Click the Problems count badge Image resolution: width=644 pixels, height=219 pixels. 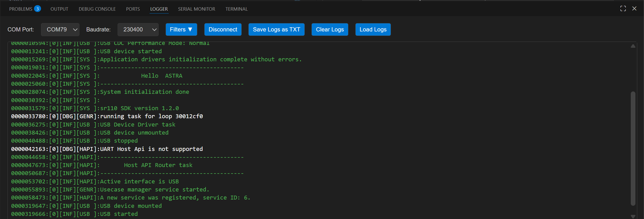point(38,9)
